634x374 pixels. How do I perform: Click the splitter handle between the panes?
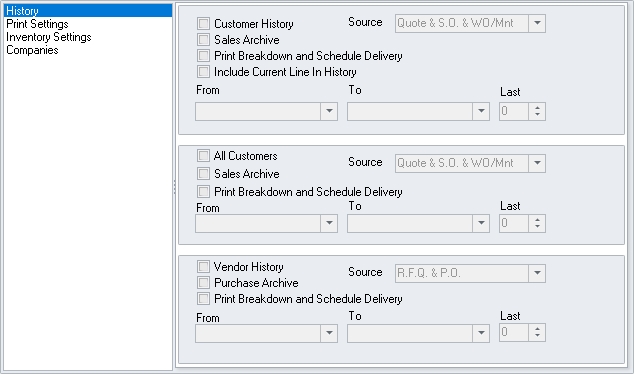point(175,187)
